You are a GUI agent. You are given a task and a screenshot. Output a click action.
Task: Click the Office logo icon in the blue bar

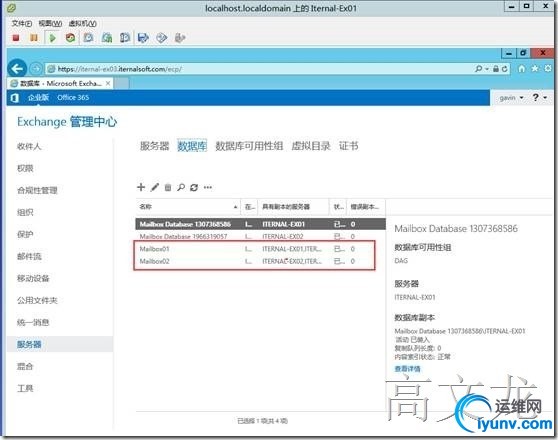coord(15,98)
